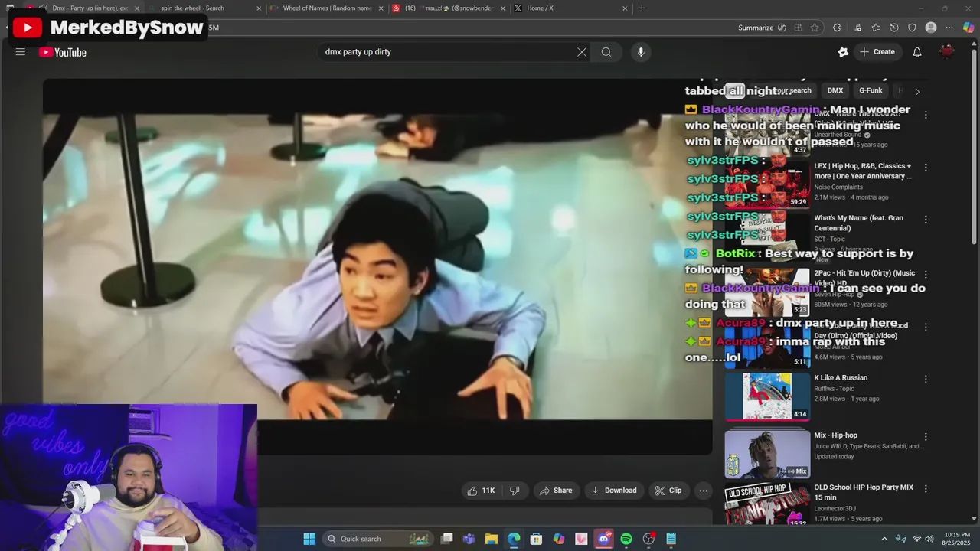This screenshot has width=980, height=551.
Task: Switch to the Home / X tab
Action: click(571, 8)
